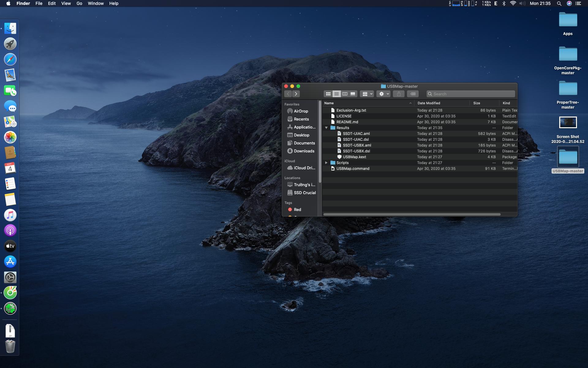This screenshot has height=368, width=588.
Task: Sort by the Kind column
Action: [x=508, y=103]
